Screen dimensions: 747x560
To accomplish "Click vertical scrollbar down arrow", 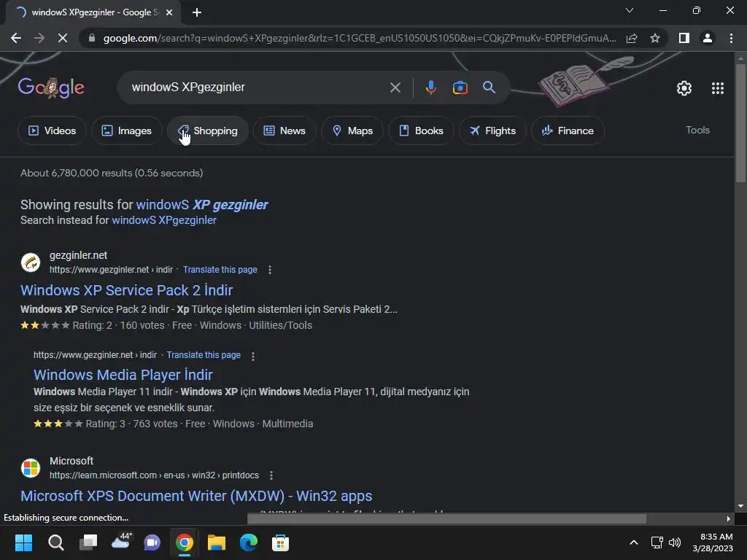I will click(740, 506).
